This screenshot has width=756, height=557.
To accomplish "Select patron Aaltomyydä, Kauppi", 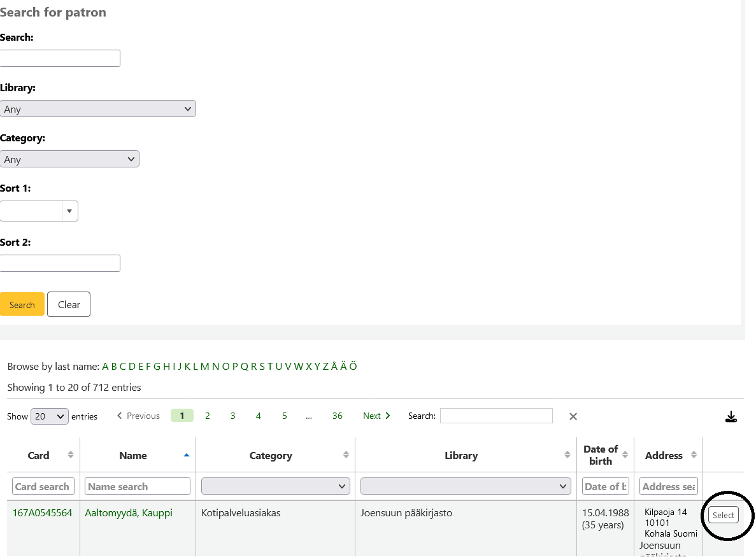I will pos(723,515).
